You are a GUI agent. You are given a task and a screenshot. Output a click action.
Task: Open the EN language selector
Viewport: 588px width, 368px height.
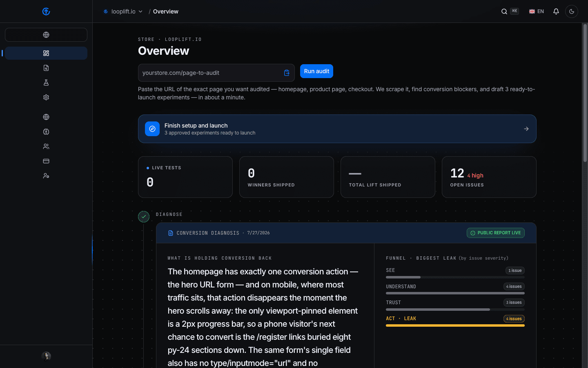(537, 11)
